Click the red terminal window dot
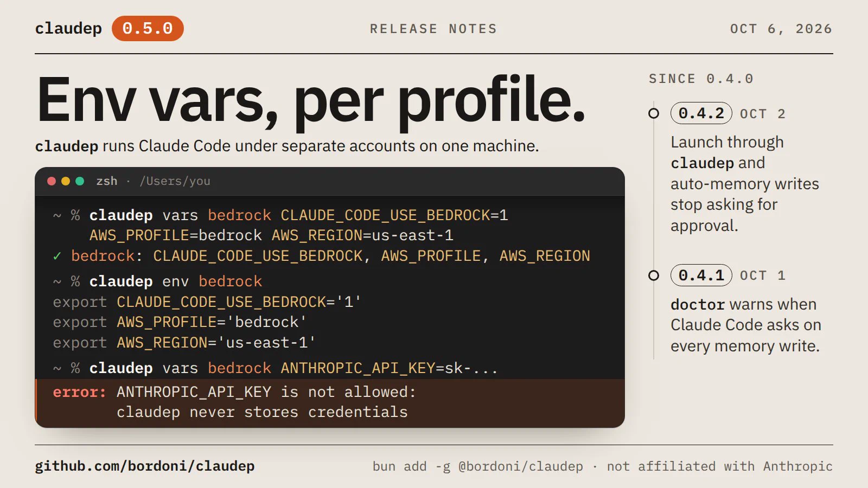 click(52, 181)
